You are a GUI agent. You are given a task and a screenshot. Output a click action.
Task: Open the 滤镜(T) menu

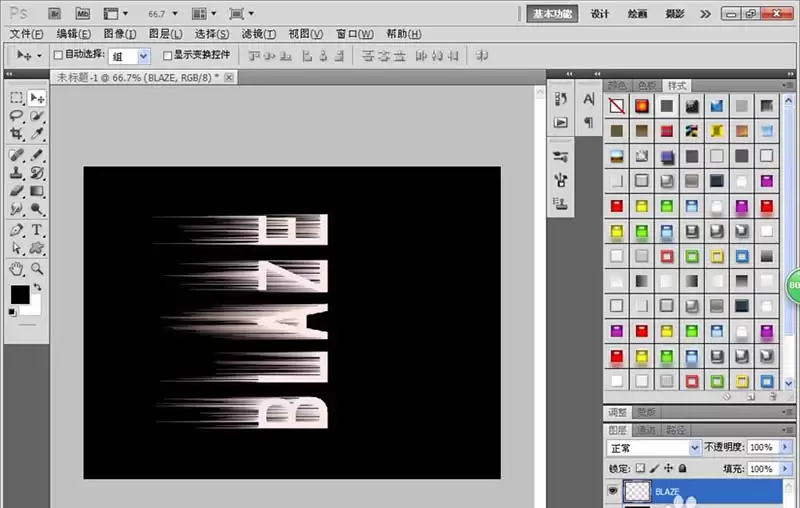pos(259,34)
